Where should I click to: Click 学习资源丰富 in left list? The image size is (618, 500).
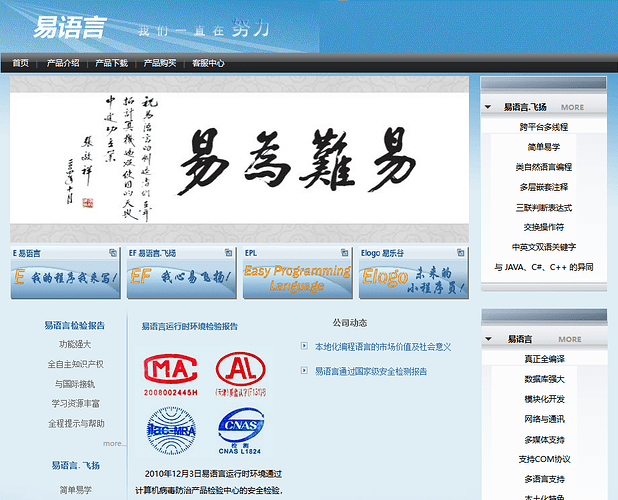pyautogui.click(x=75, y=403)
